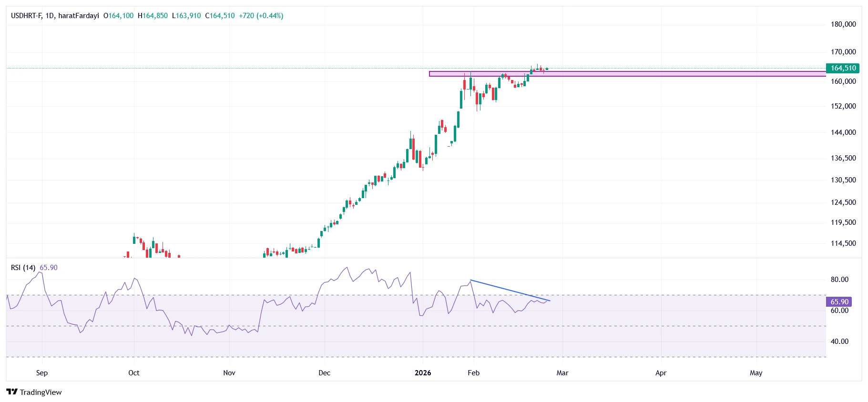Click the RSI (14) indicator title
This screenshot has height=402, width=868.
click(23, 268)
